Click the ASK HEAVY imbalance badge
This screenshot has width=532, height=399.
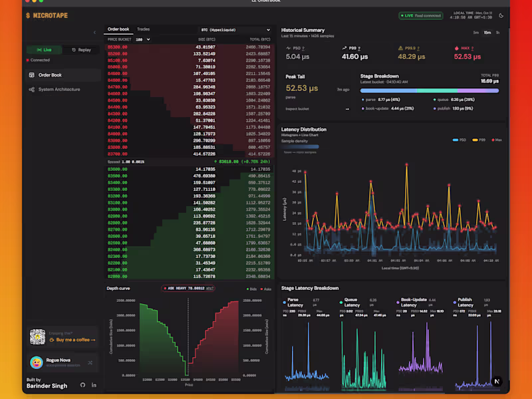click(188, 289)
